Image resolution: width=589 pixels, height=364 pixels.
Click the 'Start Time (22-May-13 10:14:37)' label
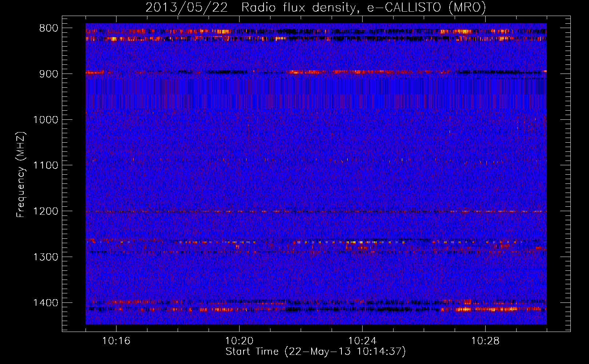click(x=316, y=352)
